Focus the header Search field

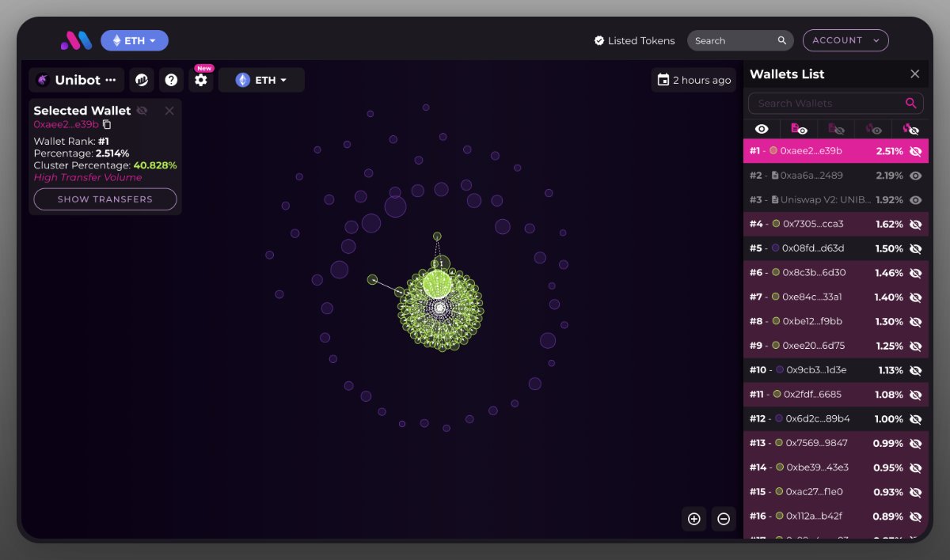click(740, 40)
